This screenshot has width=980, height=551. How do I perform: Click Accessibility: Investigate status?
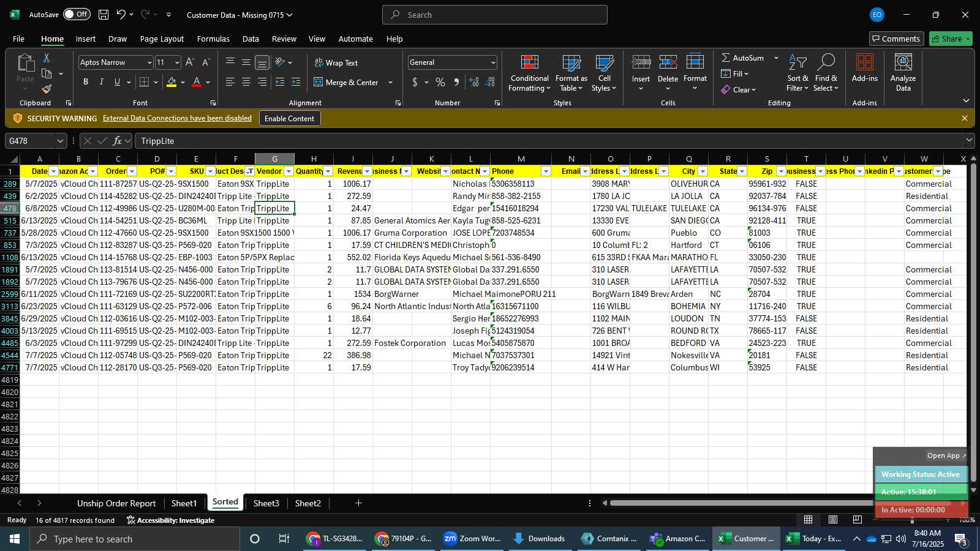pos(170,520)
